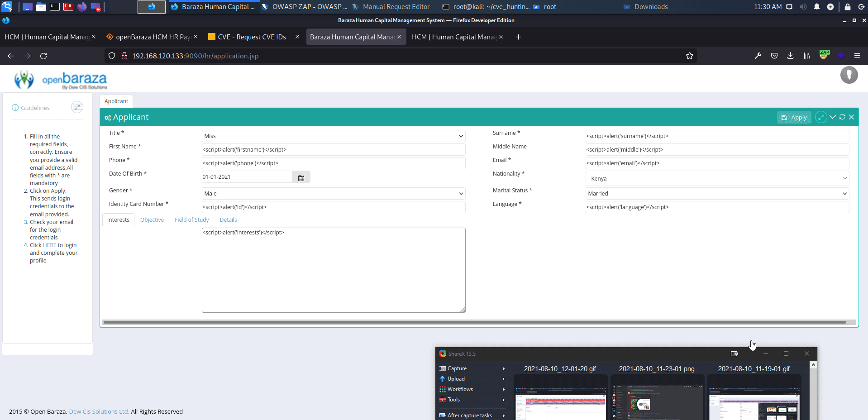Open the Nationality dropdown showing Kenya
The height and width of the screenshot is (420, 868).
point(717,179)
